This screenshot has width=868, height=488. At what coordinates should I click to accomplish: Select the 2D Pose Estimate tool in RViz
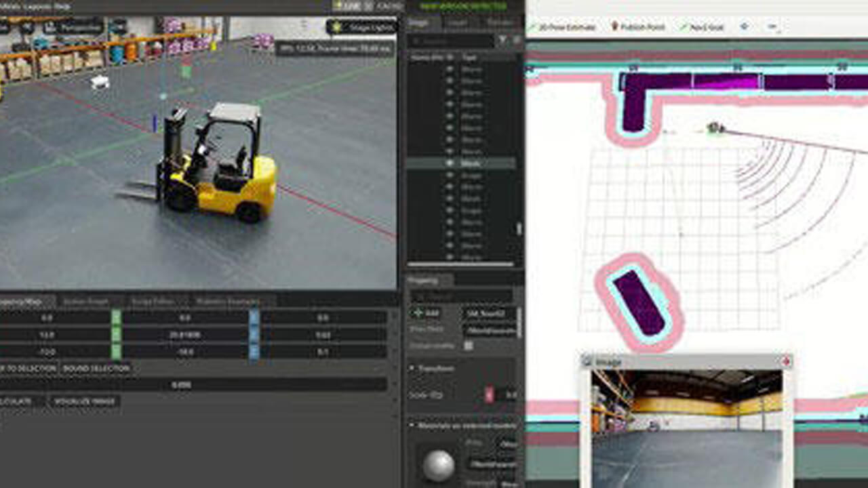point(562,27)
